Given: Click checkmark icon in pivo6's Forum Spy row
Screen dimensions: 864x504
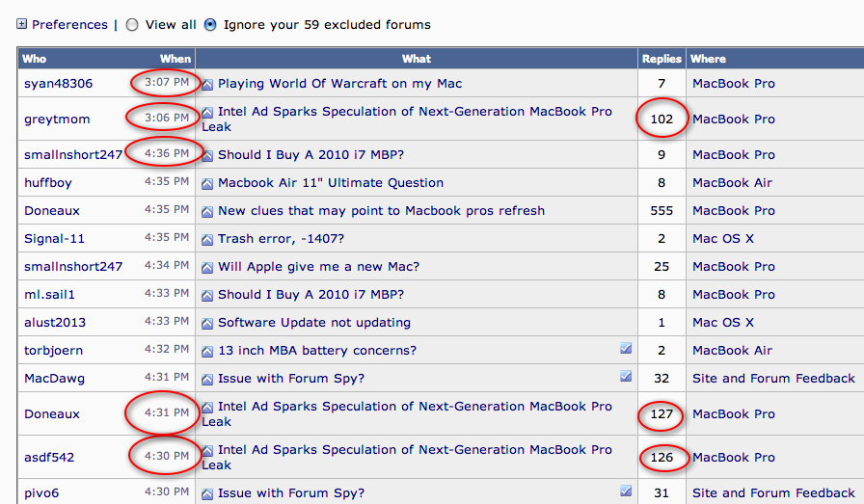Looking at the screenshot, I should [x=626, y=491].
